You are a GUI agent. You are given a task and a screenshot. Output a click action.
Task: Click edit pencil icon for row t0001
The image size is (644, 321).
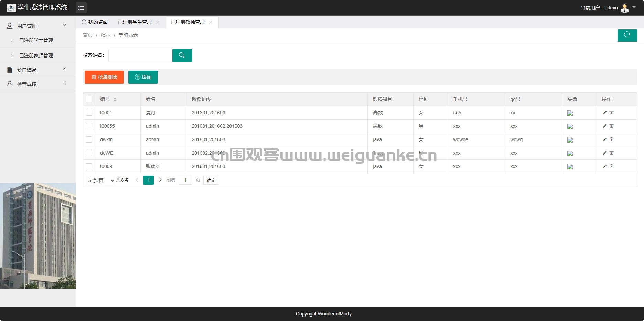click(x=604, y=113)
